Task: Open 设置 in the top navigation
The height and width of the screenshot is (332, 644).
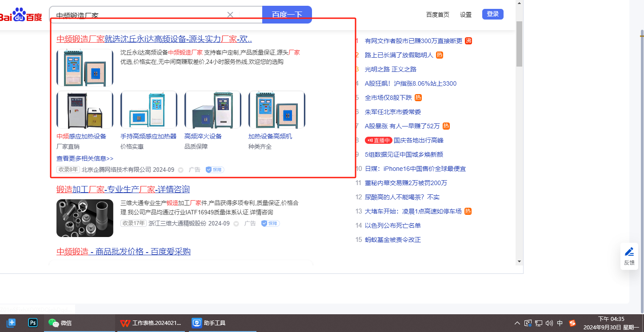Action: [x=465, y=15]
